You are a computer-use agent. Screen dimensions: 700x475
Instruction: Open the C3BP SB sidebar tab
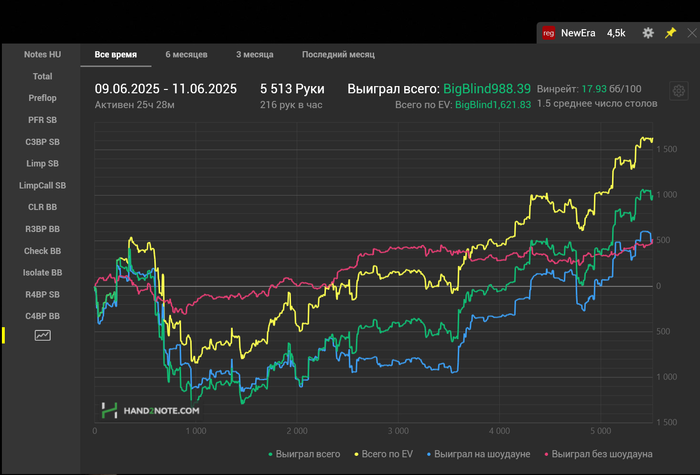pos(42,142)
